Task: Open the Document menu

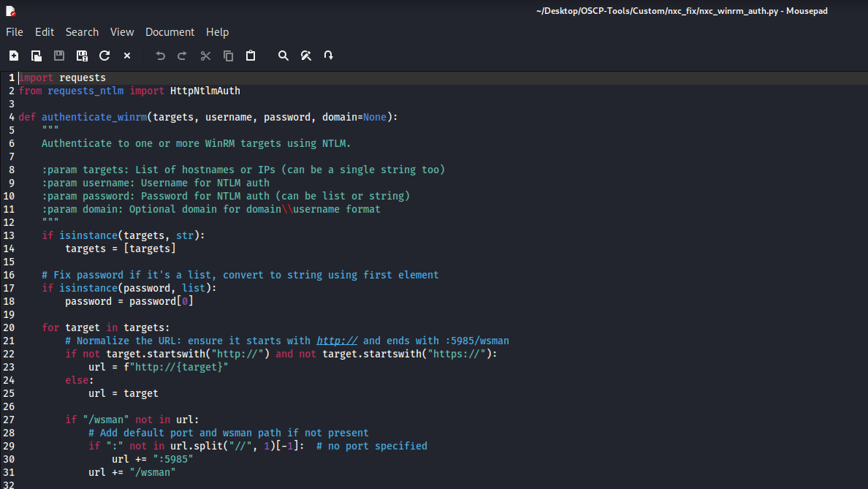Action: (170, 32)
